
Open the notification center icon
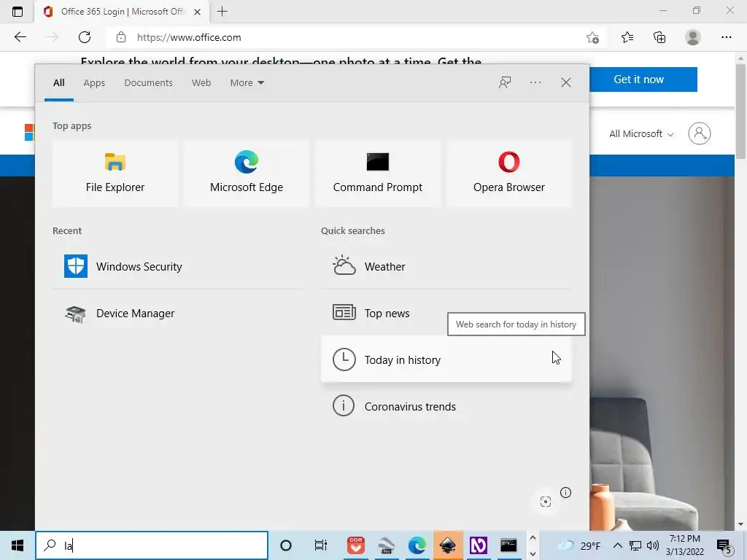724,545
